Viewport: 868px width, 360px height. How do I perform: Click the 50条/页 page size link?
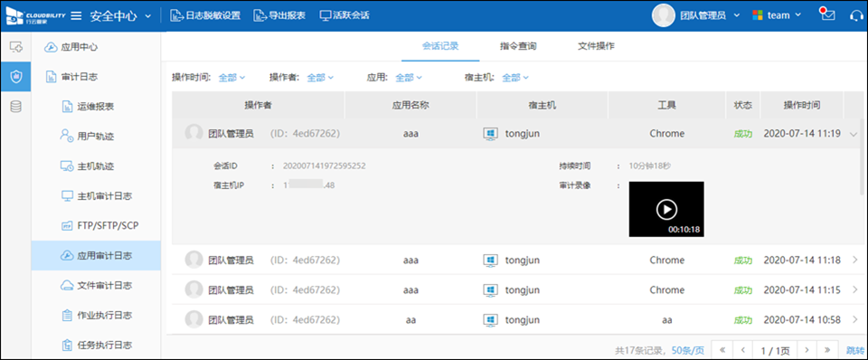click(687, 350)
